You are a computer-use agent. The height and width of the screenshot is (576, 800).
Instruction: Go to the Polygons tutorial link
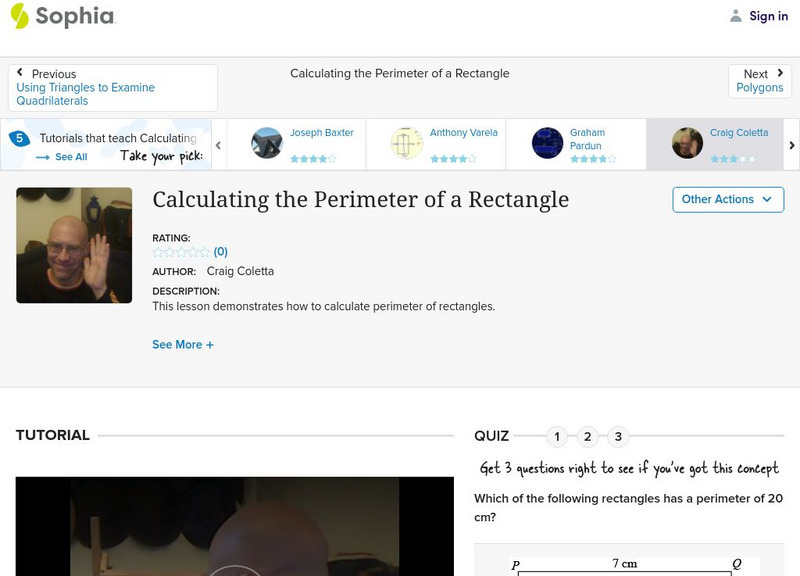pos(759,88)
